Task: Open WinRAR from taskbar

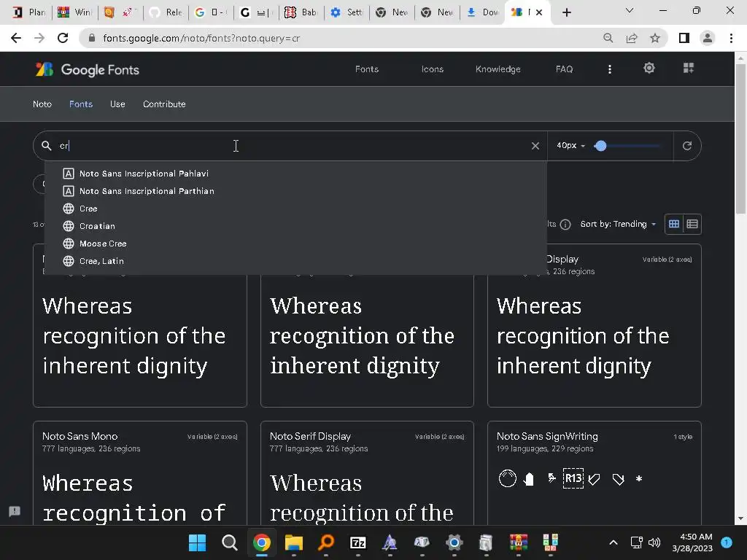Action: pos(519,542)
